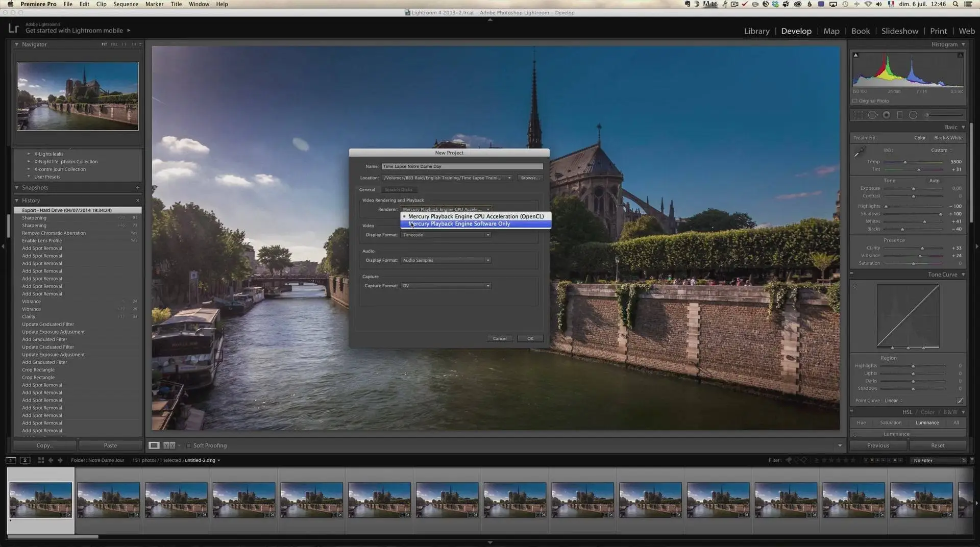Open Audio Display Format dropdown
The image size is (980, 547).
[x=446, y=260]
